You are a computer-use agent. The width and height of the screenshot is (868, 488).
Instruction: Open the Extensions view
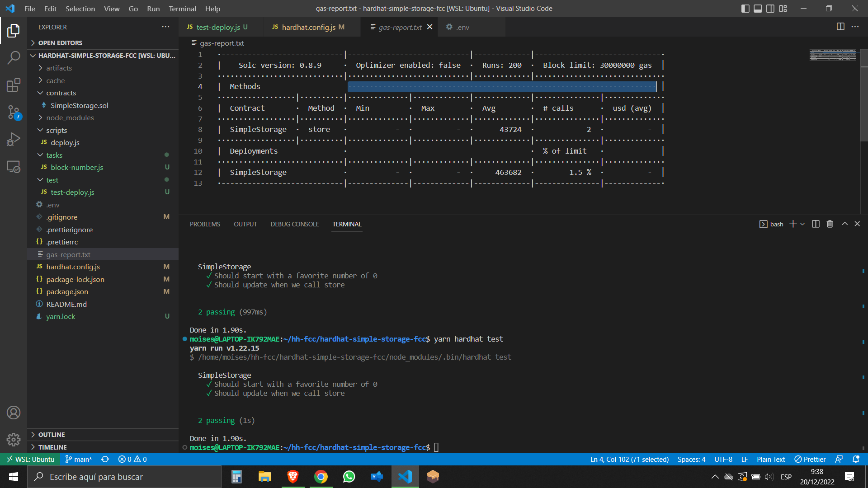pyautogui.click(x=14, y=85)
